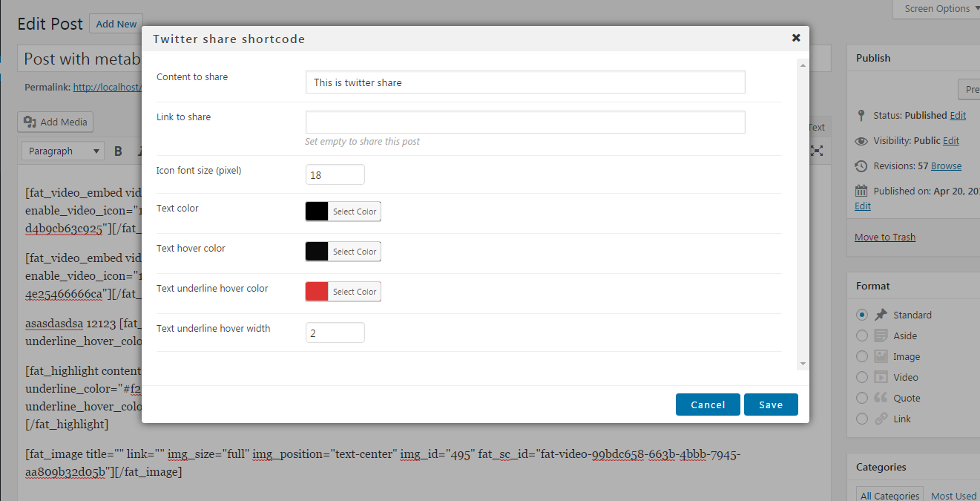This screenshot has height=501, width=980.
Task: Click the Icon font size field
Action: (335, 175)
